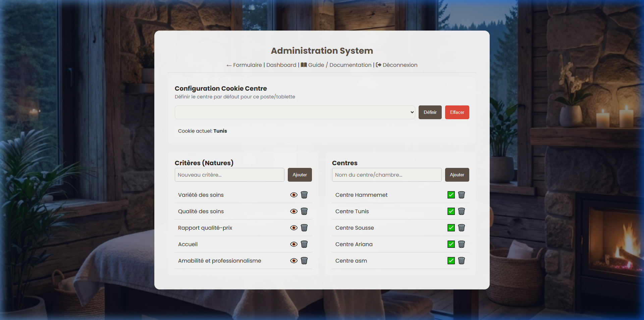Delete the Rapport qualité-prix criterion

point(304,228)
